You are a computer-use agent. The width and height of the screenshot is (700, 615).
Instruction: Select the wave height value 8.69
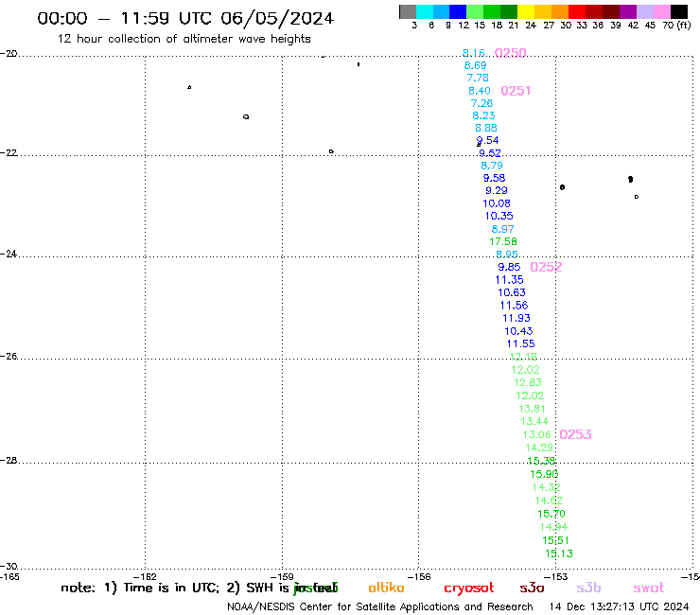click(x=476, y=65)
